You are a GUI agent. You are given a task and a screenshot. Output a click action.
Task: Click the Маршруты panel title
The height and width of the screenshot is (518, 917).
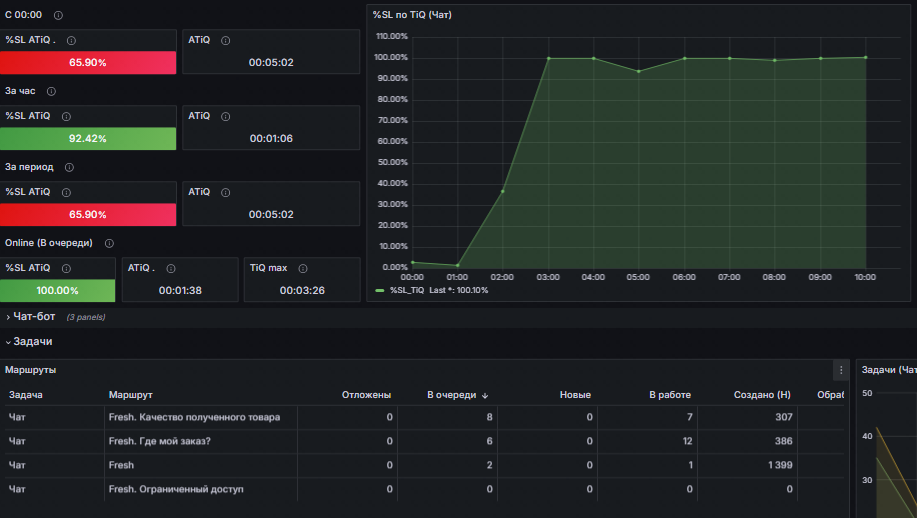[x=30, y=370]
